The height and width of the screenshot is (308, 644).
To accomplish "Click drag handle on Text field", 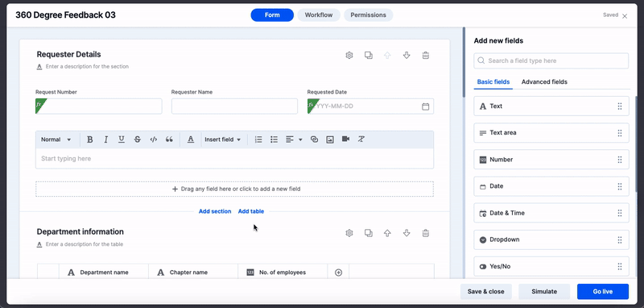I will tap(620, 106).
